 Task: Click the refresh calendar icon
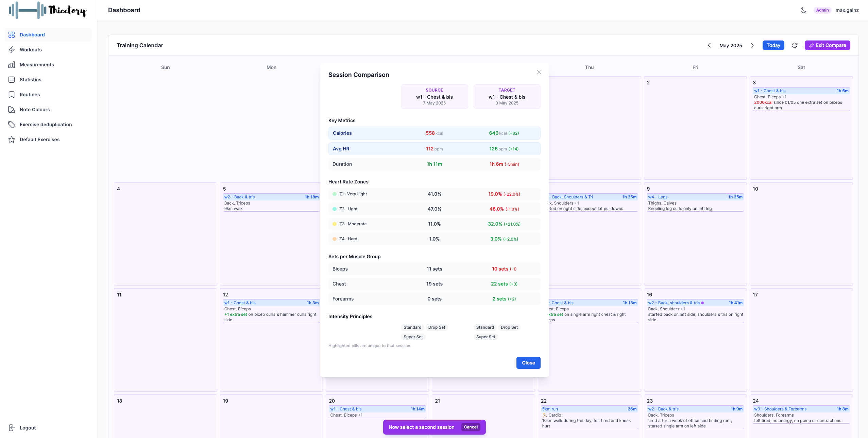[x=795, y=45]
